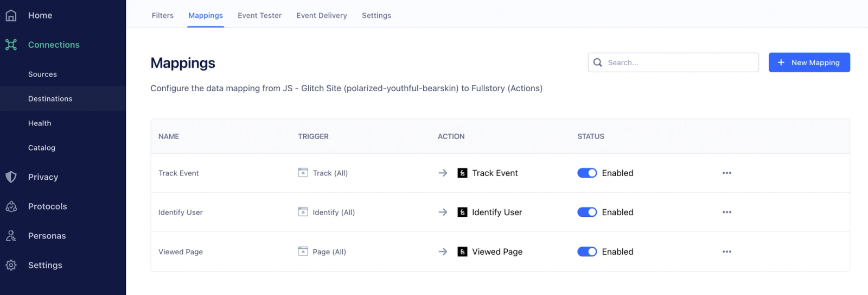Screen dimensions: 868x295
Task: Open Sources in the sidebar
Action: click(42, 74)
